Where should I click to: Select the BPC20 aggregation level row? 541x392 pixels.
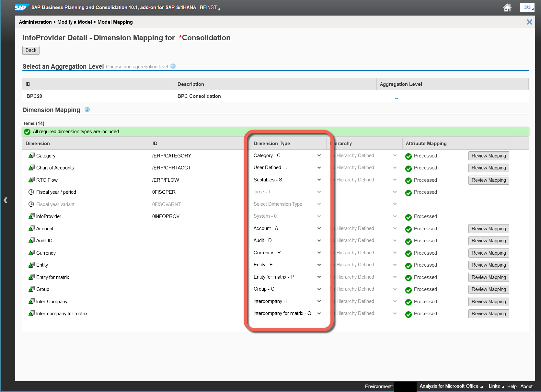coord(34,96)
